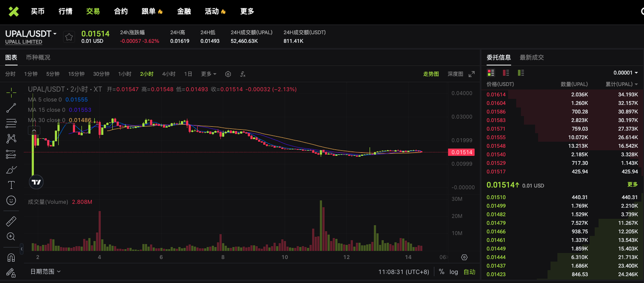Switch to 走势图 chart view

(431, 74)
